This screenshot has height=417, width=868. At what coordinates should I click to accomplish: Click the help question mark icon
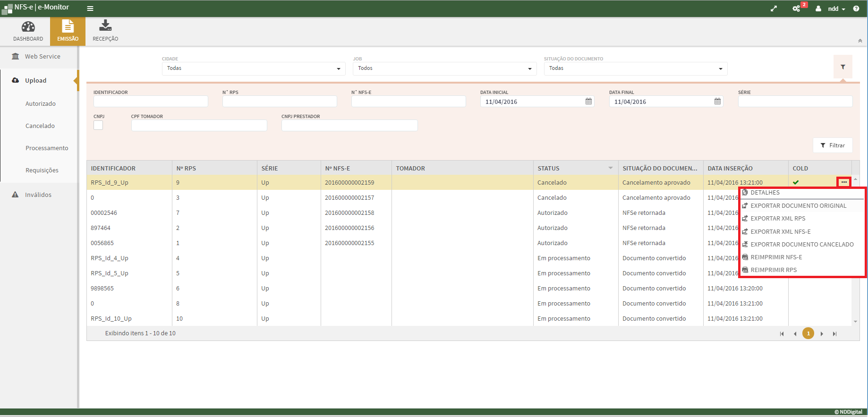[x=856, y=9]
